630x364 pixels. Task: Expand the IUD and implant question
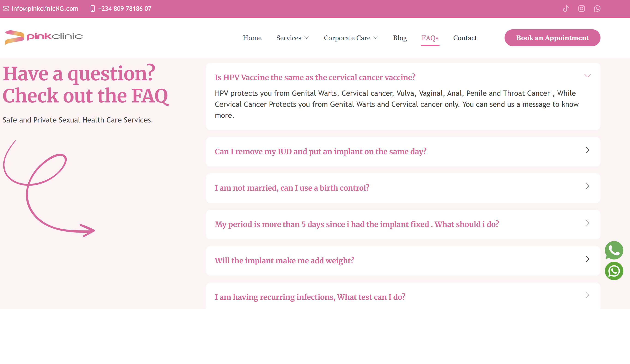[321, 151]
